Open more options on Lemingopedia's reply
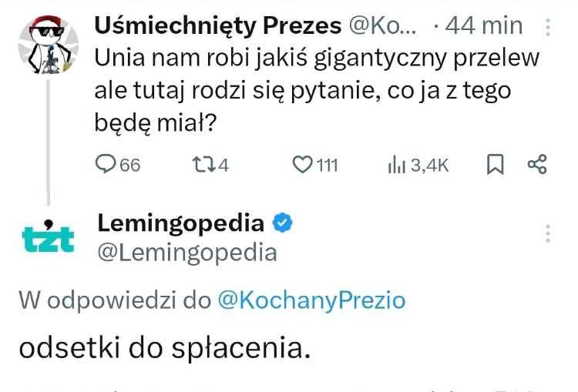The height and width of the screenshot is (392, 578). pyautogui.click(x=548, y=233)
